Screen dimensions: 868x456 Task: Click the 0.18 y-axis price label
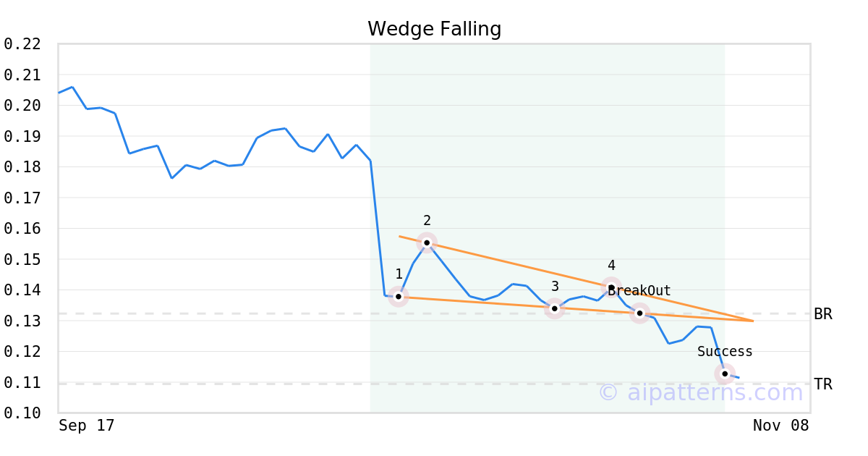pos(22,167)
